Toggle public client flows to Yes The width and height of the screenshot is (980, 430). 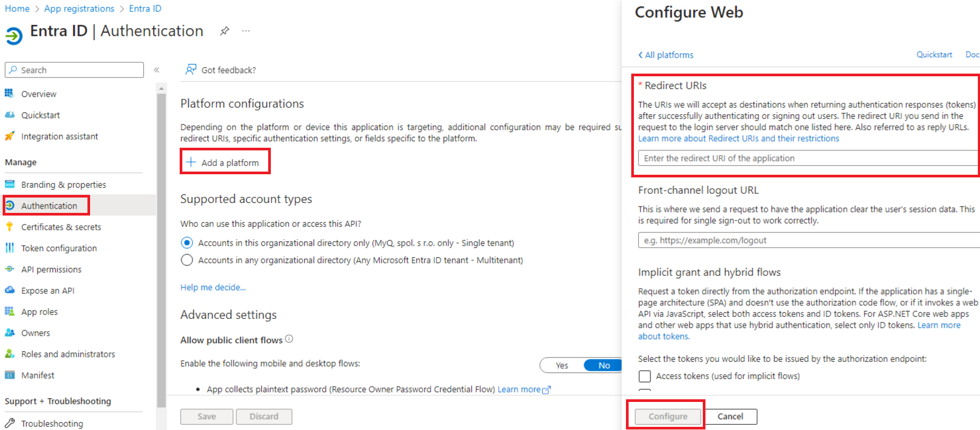tap(561, 365)
